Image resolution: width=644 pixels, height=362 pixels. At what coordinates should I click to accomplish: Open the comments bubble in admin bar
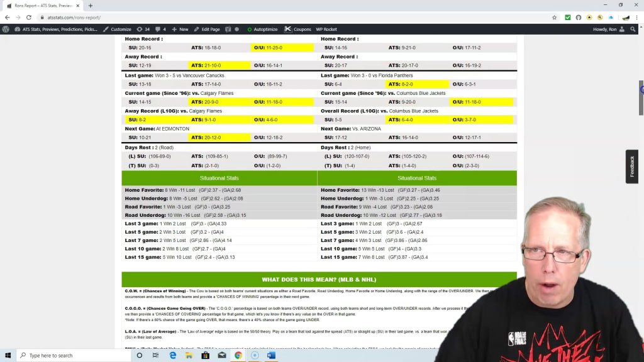click(x=160, y=29)
